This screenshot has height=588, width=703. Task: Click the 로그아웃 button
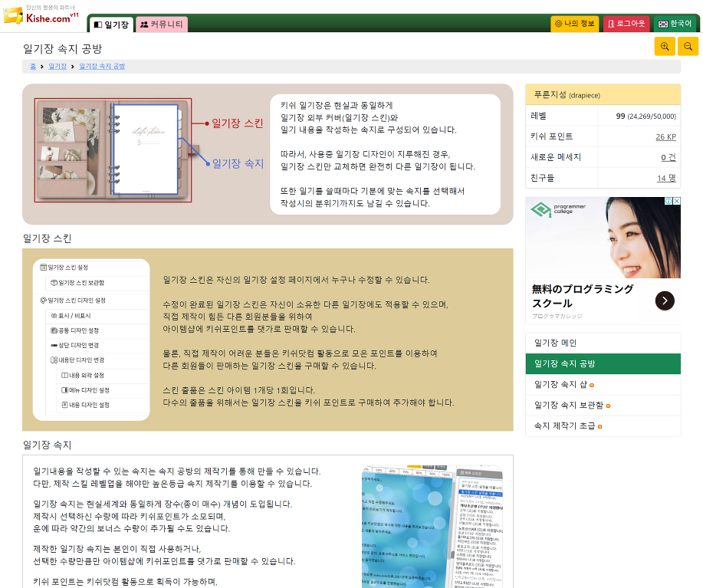[626, 24]
